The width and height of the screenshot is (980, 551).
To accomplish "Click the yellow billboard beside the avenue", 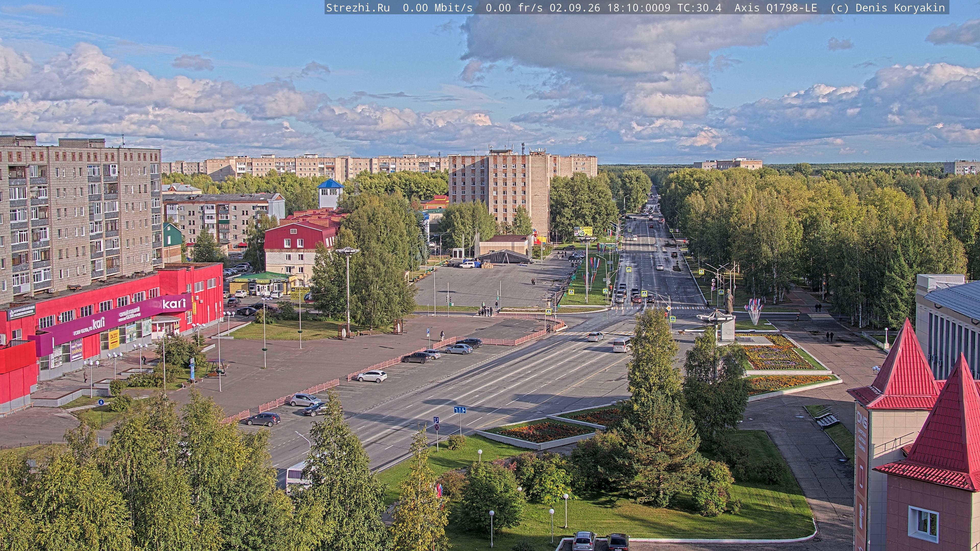I will (583, 231).
